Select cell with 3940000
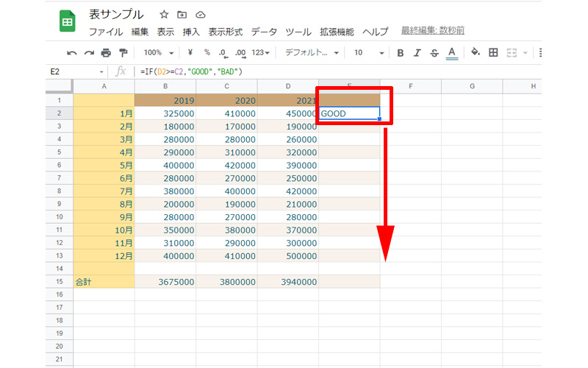Viewport: 588px width, 368px height. click(288, 282)
